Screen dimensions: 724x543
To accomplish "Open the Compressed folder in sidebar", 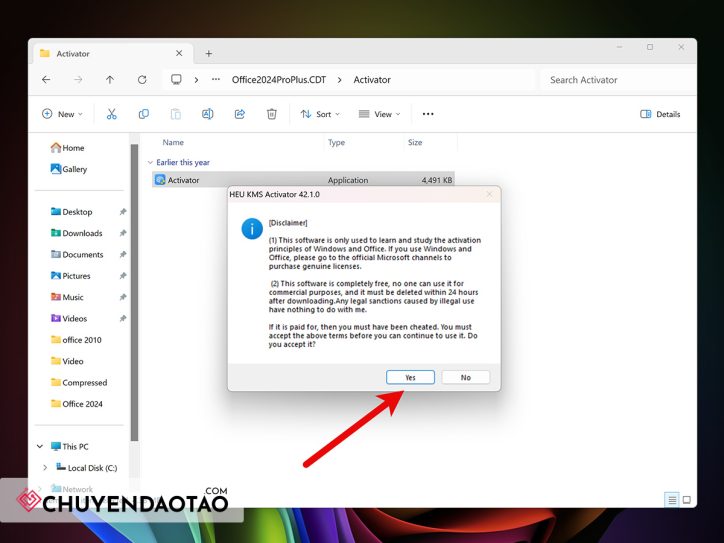I will [x=79, y=382].
